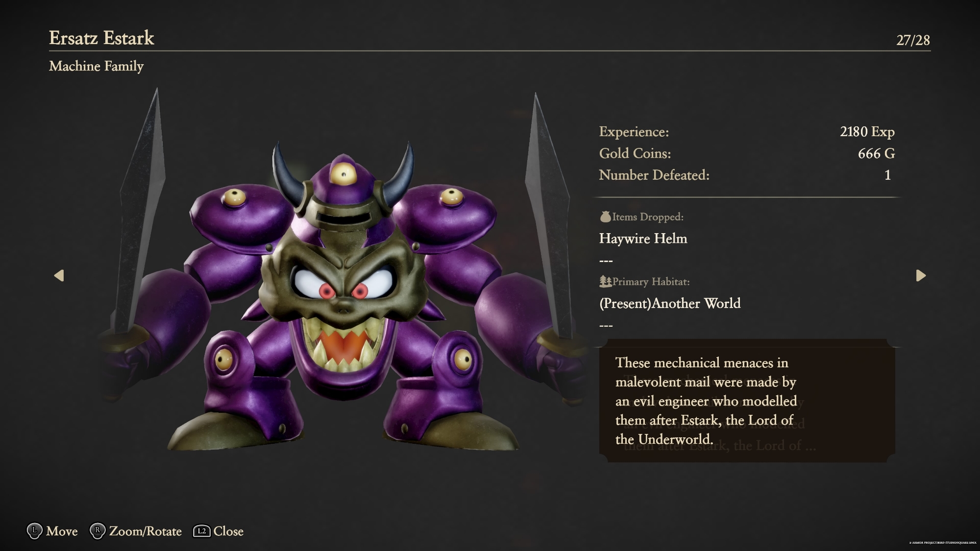Click the Ersatz Estark title
Screen dimensions: 980x551
pyautogui.click(x=101, y=38)
